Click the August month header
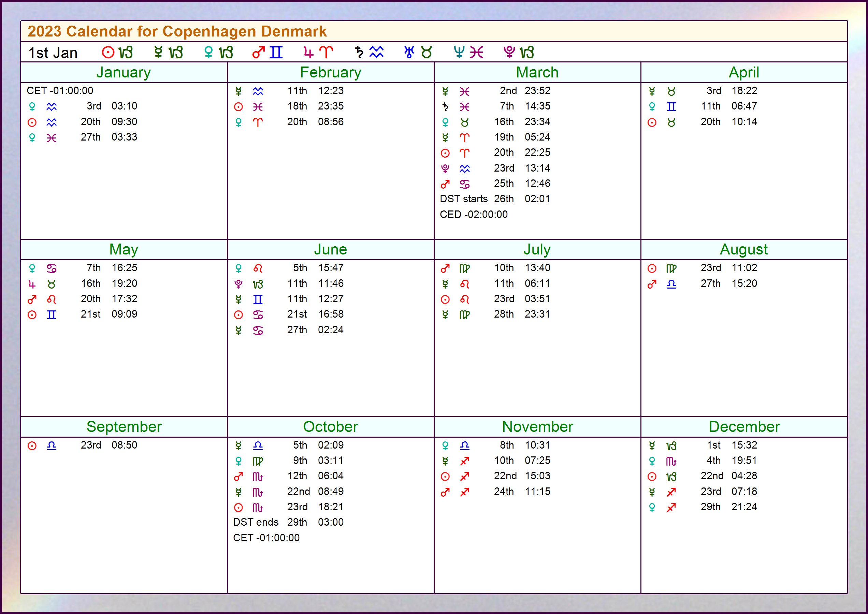The width and height of the screenshot is (868, 614). [x=744, y=250]
